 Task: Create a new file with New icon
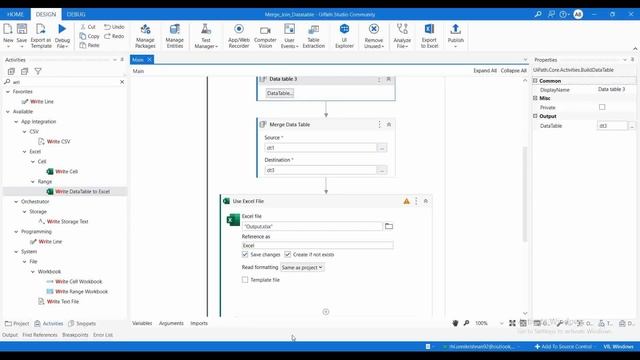click(8, 29)
